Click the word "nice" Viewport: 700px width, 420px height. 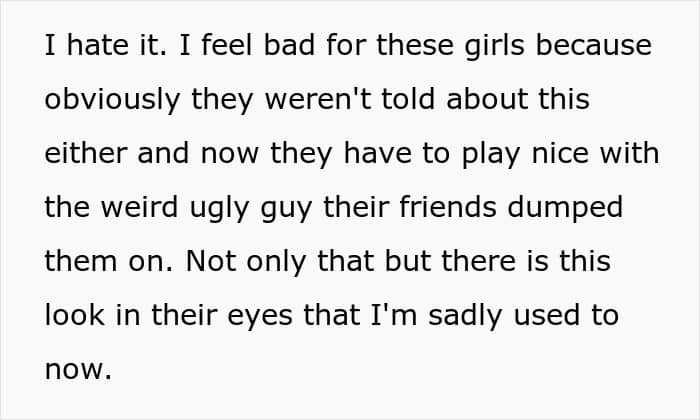pyautogui.click(x=549, y=154)
